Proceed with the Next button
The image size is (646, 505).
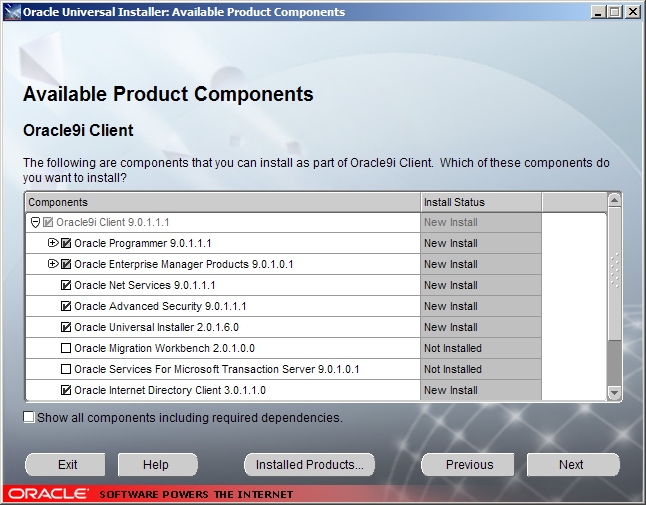573,465
